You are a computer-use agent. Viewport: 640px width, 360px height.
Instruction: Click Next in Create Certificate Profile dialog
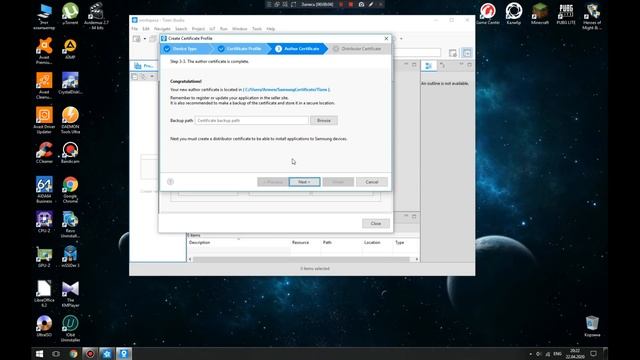[304, 182]
